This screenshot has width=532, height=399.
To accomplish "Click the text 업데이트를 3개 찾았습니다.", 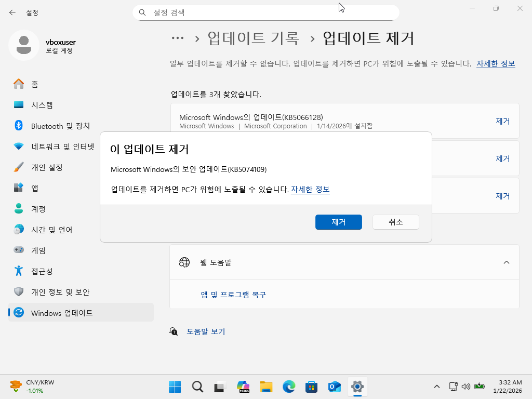I will [216, 95].
